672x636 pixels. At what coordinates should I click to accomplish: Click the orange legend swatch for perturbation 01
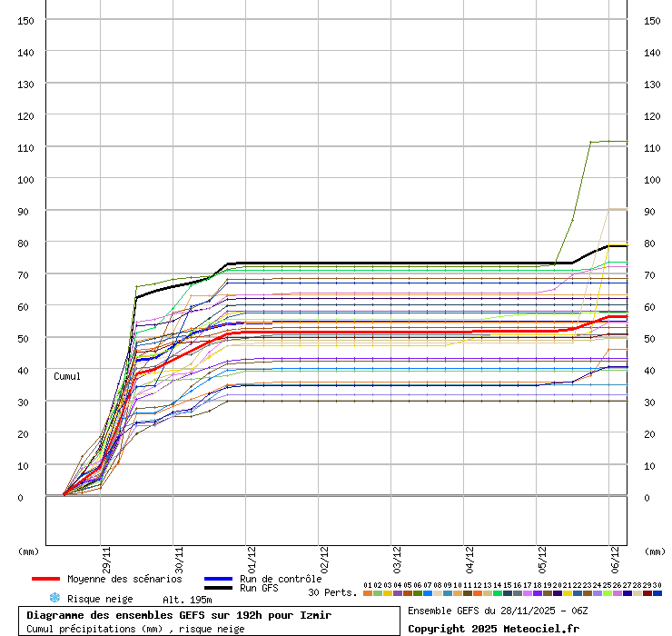click(368, 593)
